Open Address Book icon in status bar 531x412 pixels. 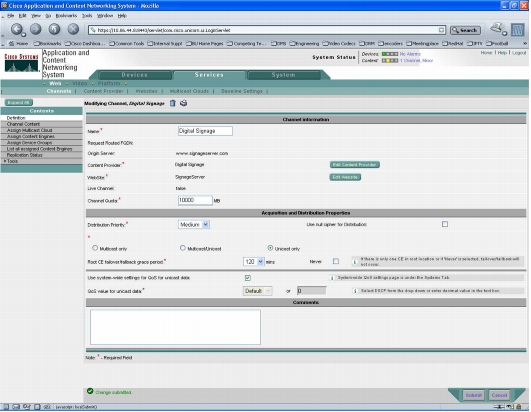point(37,407)
